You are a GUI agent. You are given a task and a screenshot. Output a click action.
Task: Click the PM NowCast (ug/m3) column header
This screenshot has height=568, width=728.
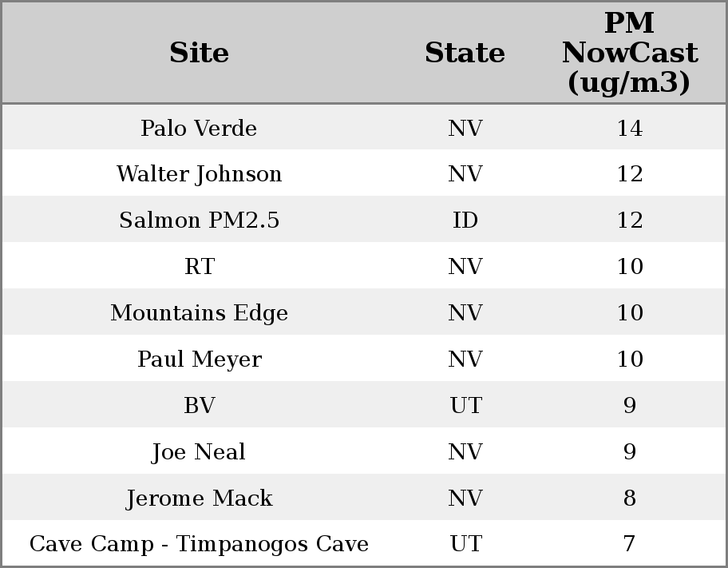[x=629, y=53]
